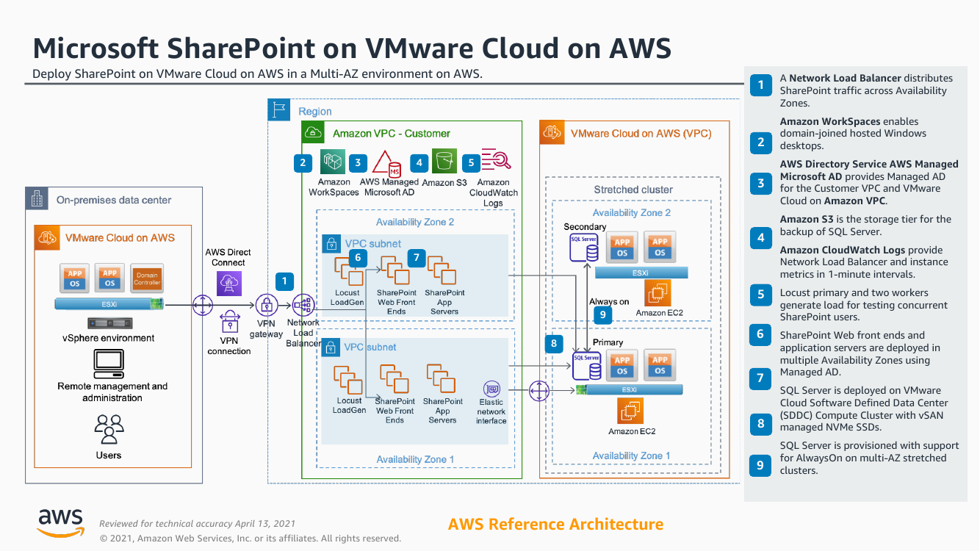Click the 'Region' label

click(315, 111)
